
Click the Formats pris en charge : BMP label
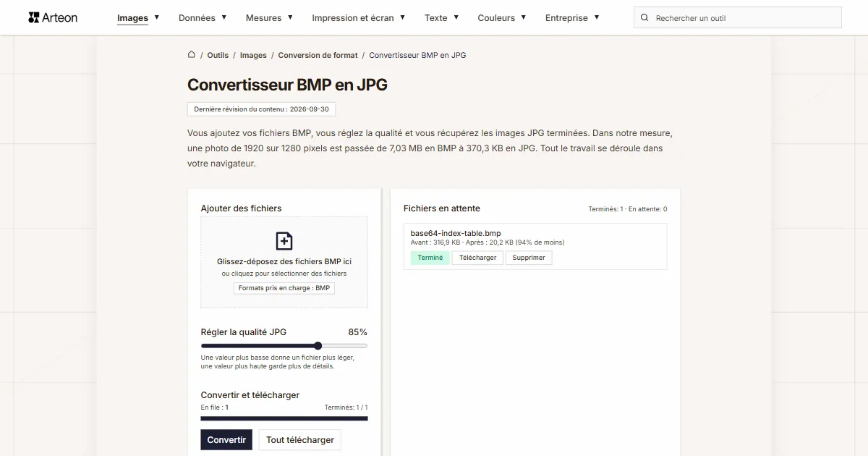284,288
